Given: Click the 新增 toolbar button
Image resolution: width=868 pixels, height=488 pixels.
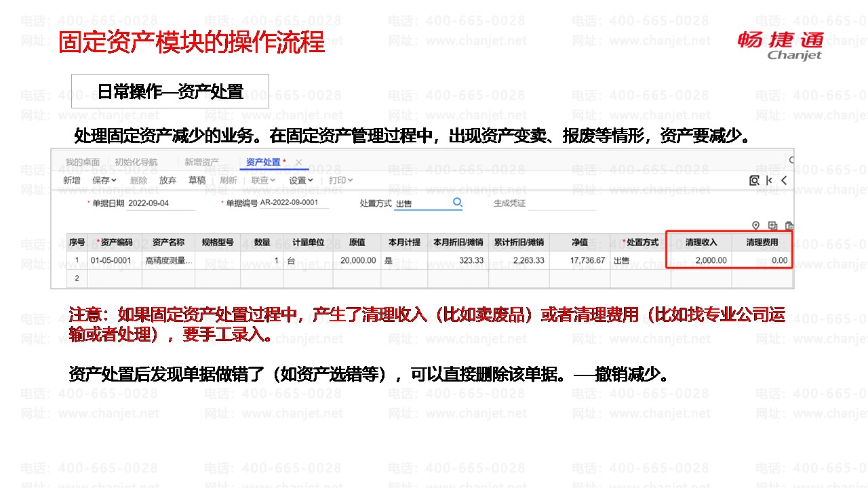Looking at the screenshot, I should [x=72, y=180].
